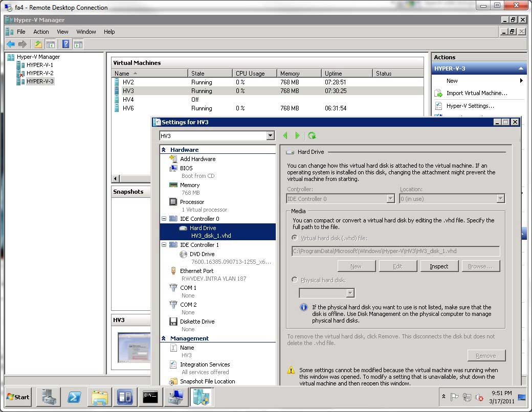Select Snapshot File Location entry

pyautogui.click(x=207, y=381)
